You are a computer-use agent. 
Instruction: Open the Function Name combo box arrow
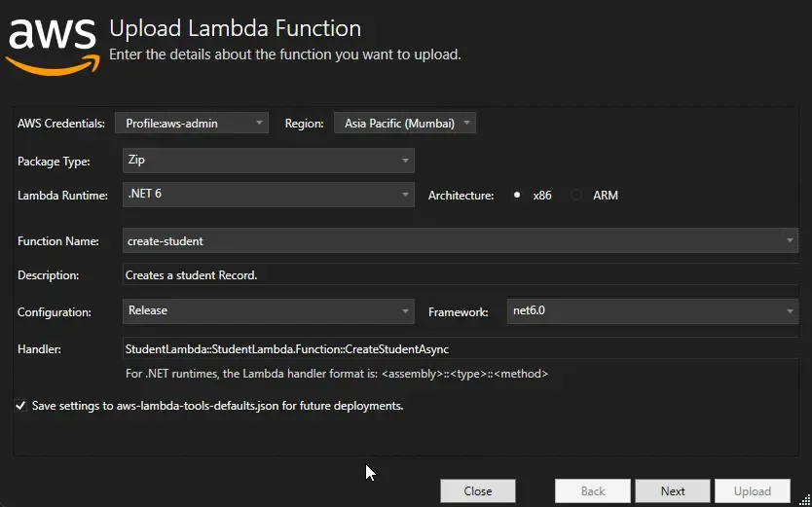coord(790,240)
